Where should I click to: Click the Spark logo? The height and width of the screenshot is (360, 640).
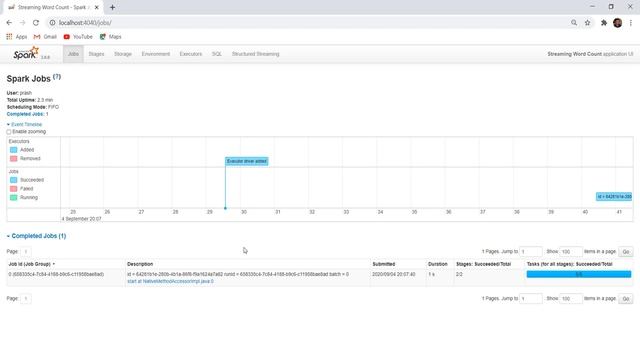(x=27, y=53)
